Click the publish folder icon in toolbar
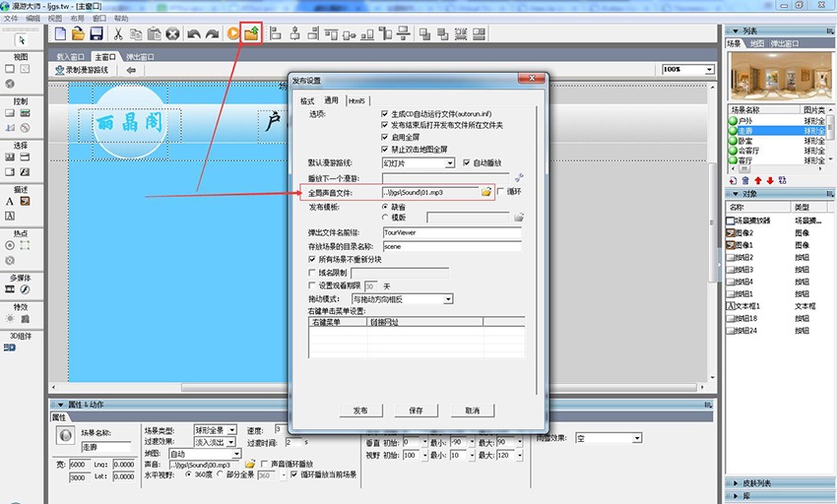837x504 pixels. [252, 33]
